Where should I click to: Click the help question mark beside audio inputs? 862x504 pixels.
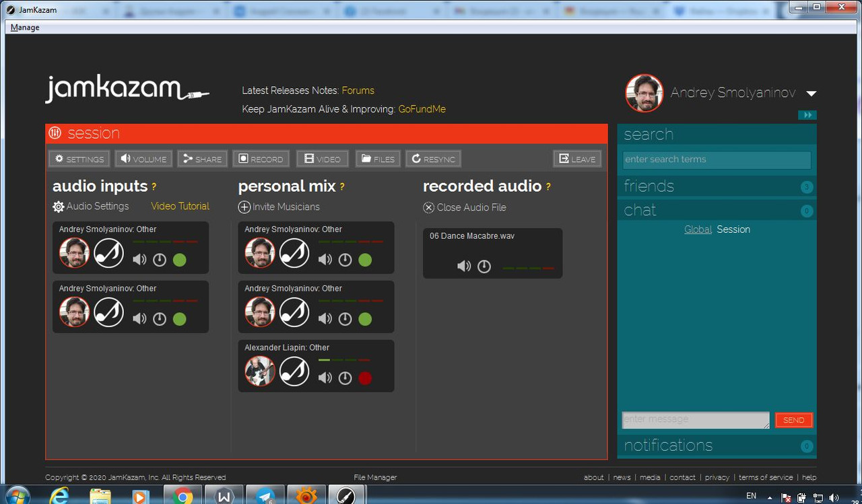click(x=154, y=187)
